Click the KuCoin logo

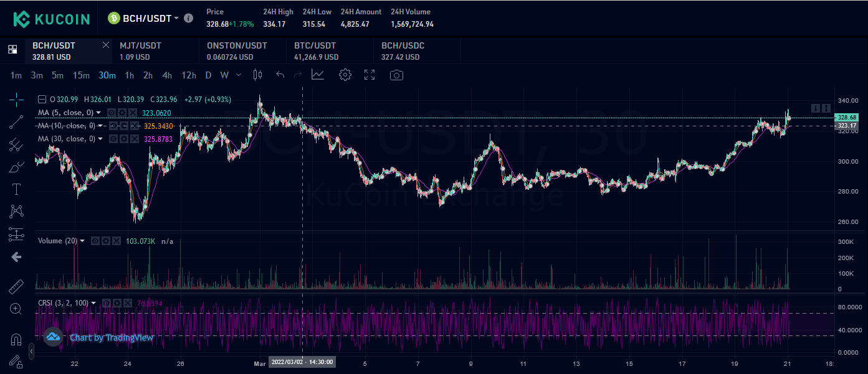pyautogui.click(x=52, y=19)
